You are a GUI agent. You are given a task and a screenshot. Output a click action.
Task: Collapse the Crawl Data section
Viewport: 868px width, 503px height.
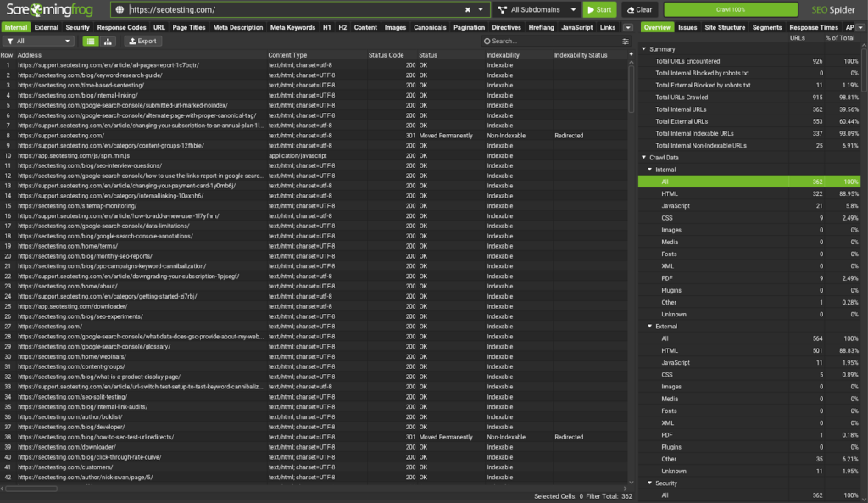(644, 157)
